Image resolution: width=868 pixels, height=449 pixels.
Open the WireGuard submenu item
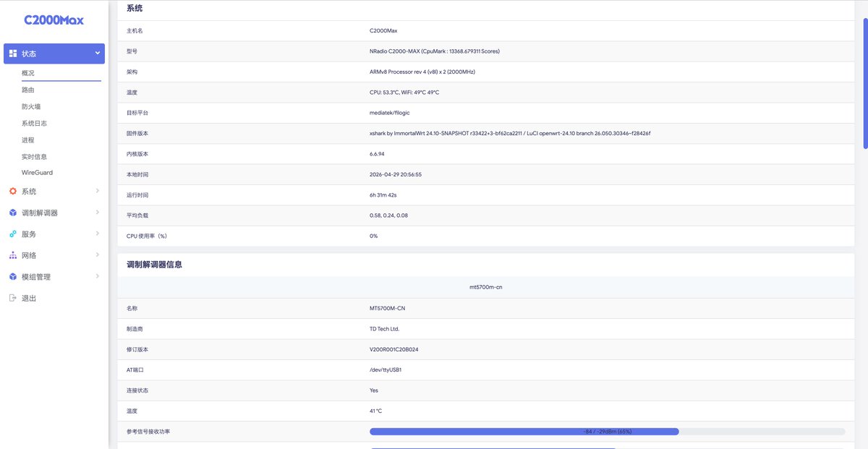click(37, 173)
